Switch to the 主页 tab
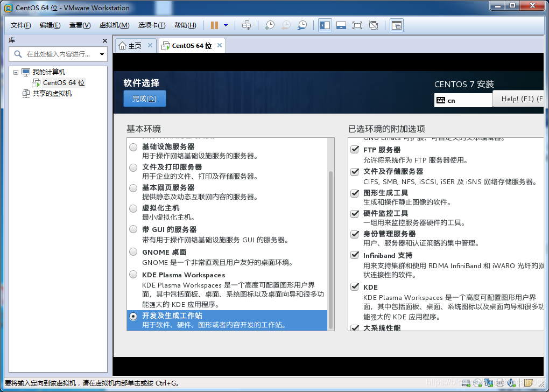Image resolution: width=549 pixels, height=392 pixels. point(136,46)
